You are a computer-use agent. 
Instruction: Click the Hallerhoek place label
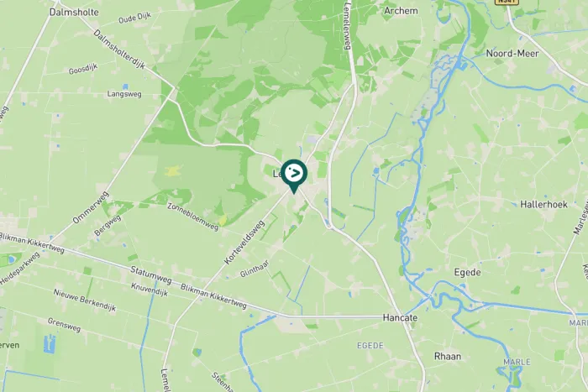click(x=543, y=204)
